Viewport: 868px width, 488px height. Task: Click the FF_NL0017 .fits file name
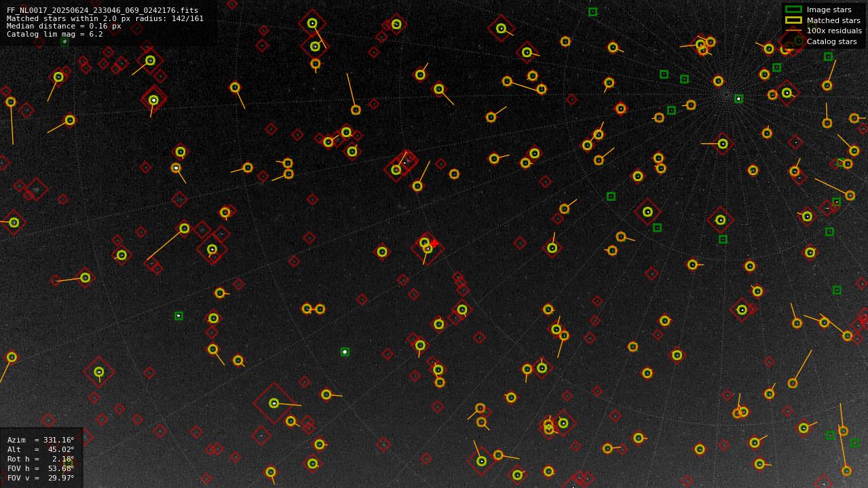point(102,10)
